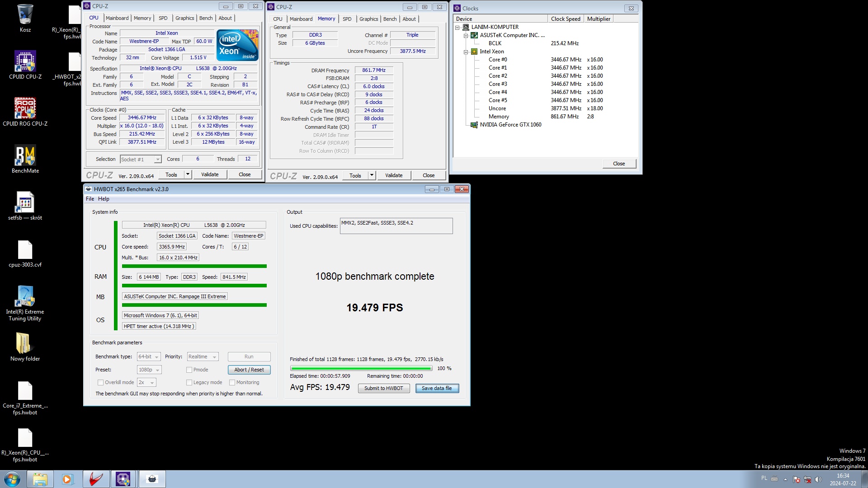Click Validate in the left CPU-Z window
The width and height of the screenshot is (868, 488).
(210, 174)
